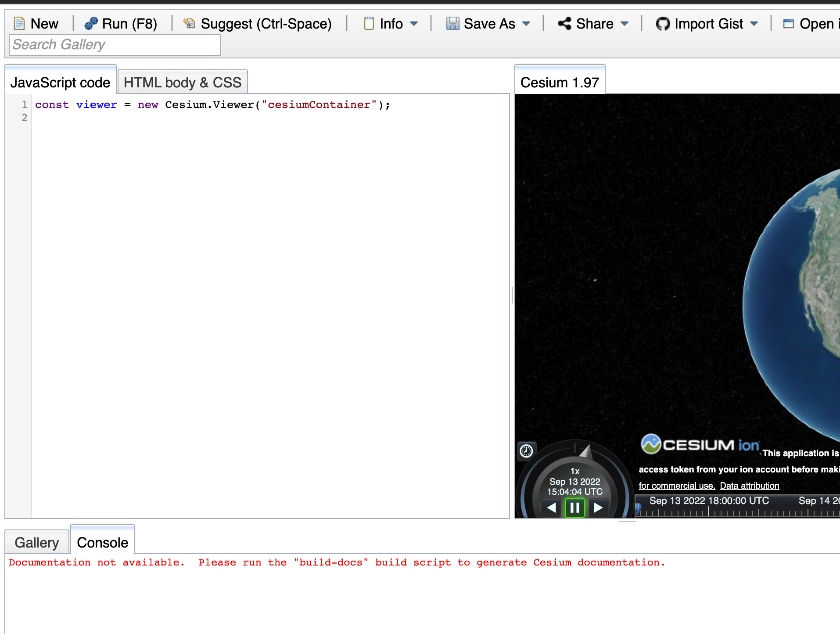Step the animation forward
Viewport: 840px width, 634px height.
[598, 508]
